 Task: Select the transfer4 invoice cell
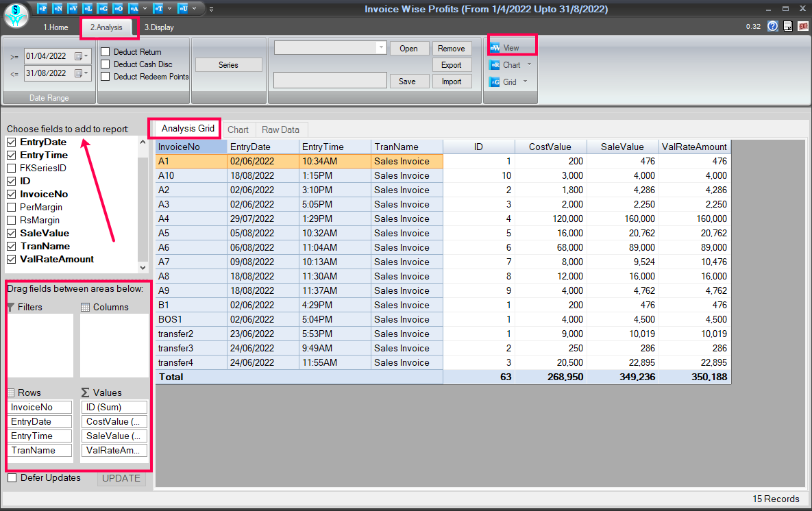click(191, 362)
